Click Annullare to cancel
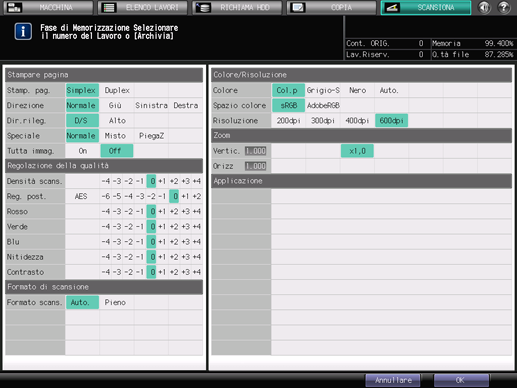The image size is (517, 388). (x=393, y=380)
